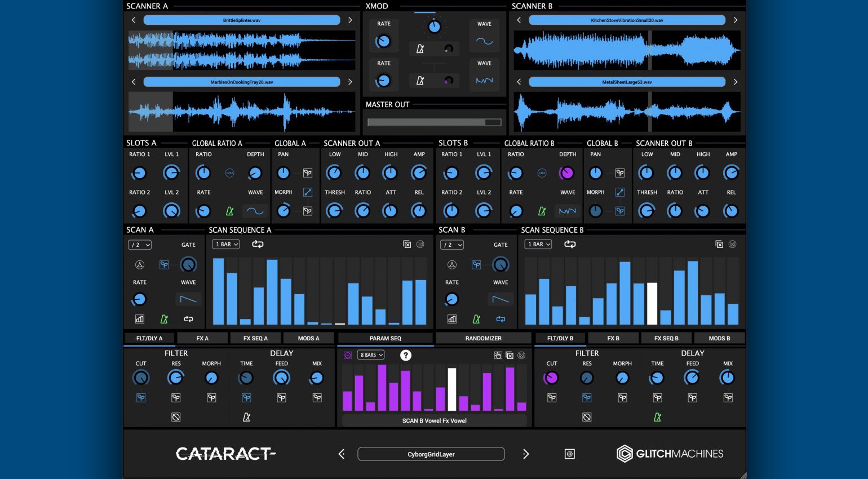Click the bar-chart icon in Scan B
The height and width of the screenshot is (479, 868).
click(452, 319)
